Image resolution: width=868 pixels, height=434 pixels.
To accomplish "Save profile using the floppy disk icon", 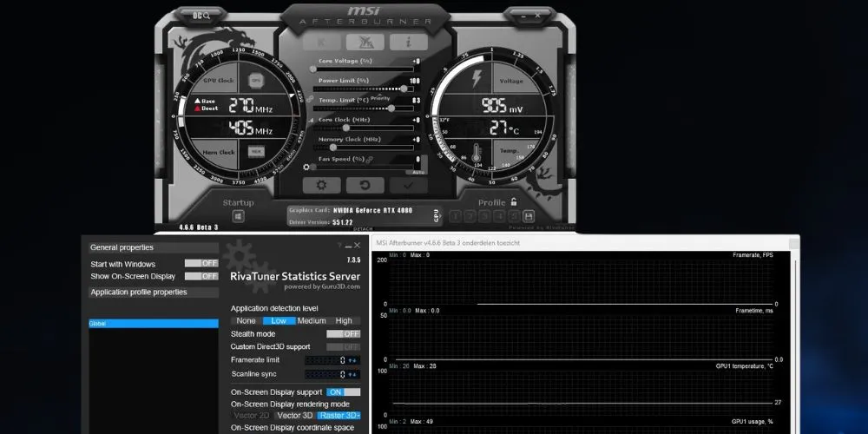I will click(528, 216).
